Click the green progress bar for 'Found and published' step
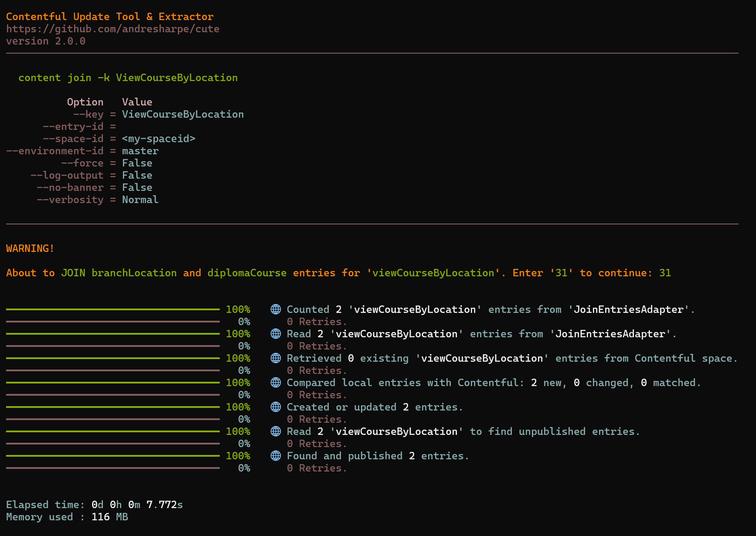 coord(113,456)
